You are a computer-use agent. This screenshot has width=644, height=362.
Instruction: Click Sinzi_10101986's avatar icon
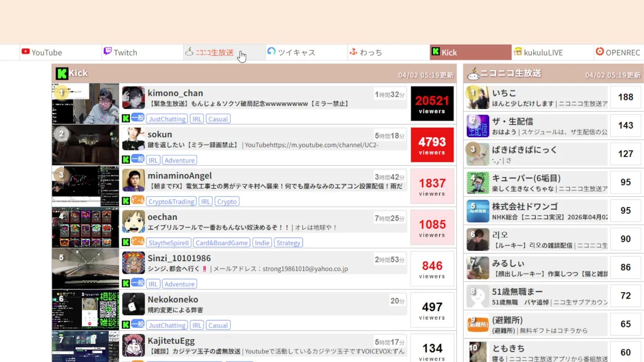[x=133, y=262]
